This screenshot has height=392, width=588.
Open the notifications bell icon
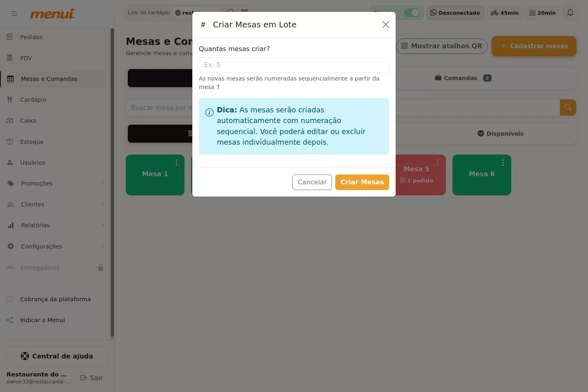pos(570,13)
